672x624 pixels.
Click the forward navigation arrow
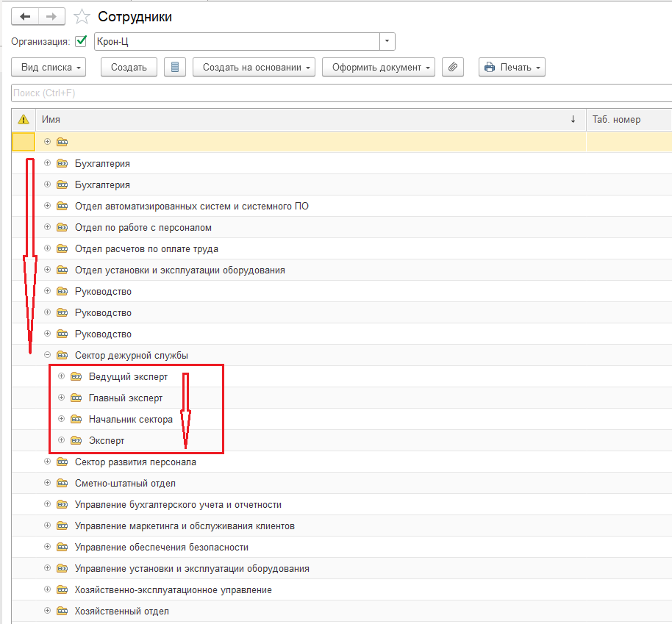pyautogui.click(x=51, y=16)
